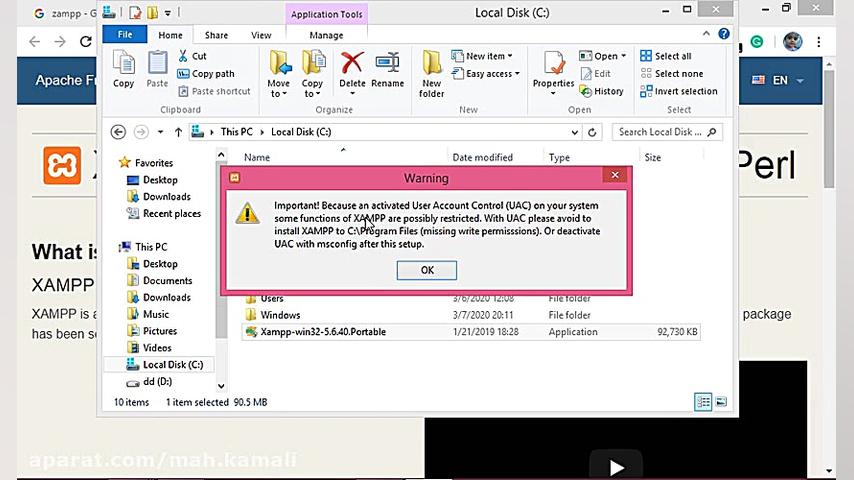
Task: Open the Quick Access Toolbar customize dropdown
Action: [168, 13]
